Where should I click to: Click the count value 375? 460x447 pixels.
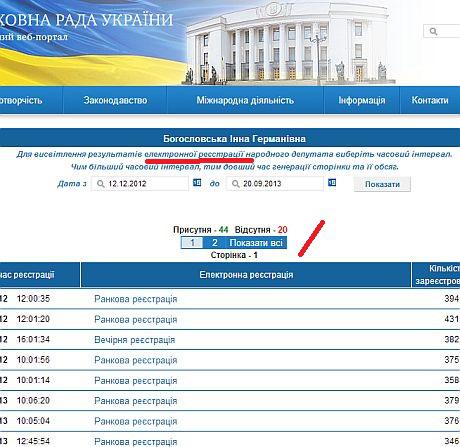(x=452, y=360)
